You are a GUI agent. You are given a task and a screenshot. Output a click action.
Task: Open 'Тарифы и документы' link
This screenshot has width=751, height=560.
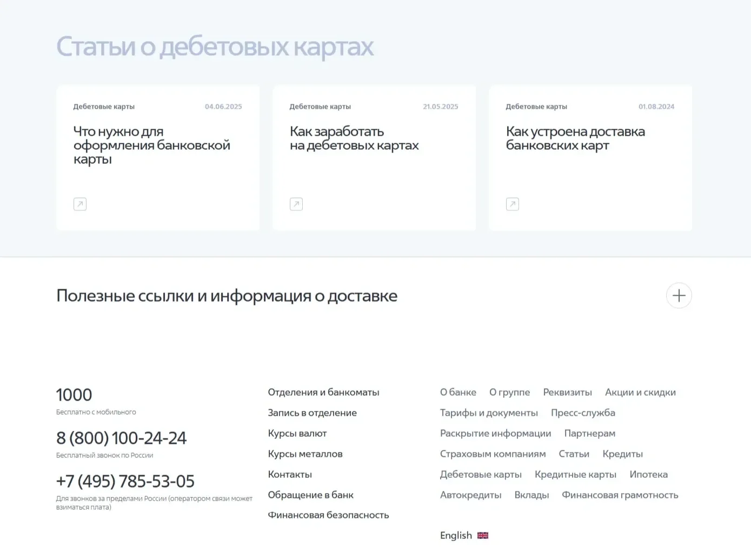(x=489, y=413)
